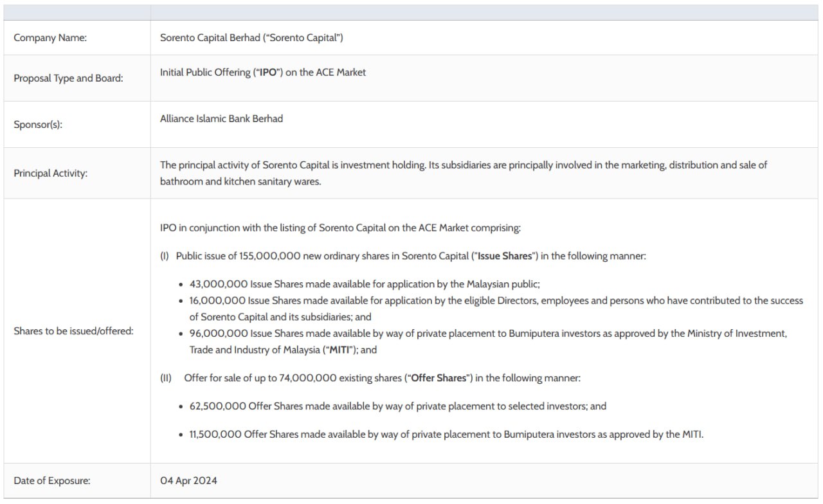Click the 96,000,000 Issue Shares bullet
Screen dimensions: 823x504
coord(488,342)
